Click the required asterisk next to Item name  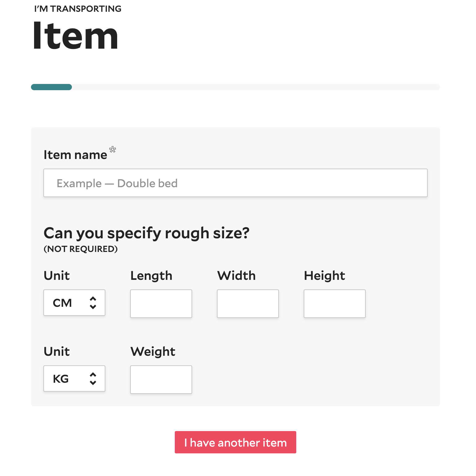(x=113, y=150)
